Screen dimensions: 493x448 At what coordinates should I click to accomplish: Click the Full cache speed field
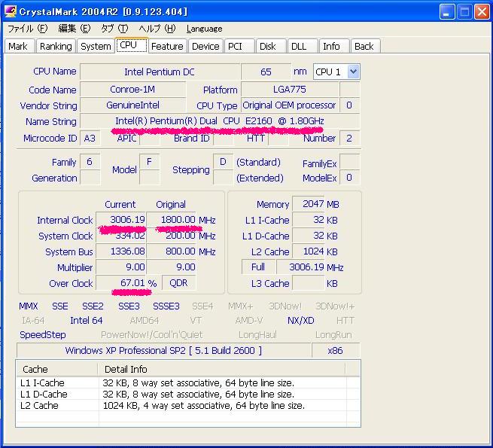pyautogui.click(x=258, y=267)
